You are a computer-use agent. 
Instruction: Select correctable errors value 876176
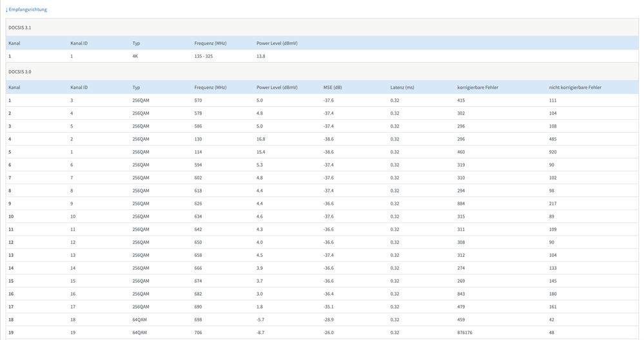[x=465, y=333]
